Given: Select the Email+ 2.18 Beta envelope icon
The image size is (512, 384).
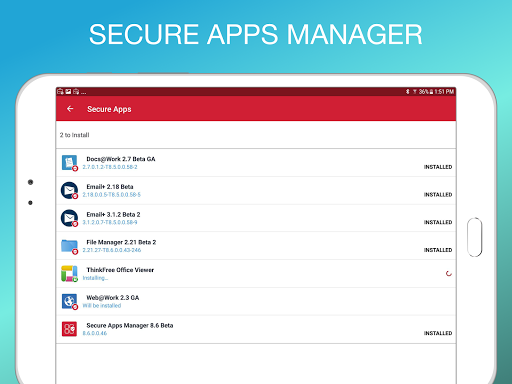Looking at the screenshot, I should pos(70,190).
